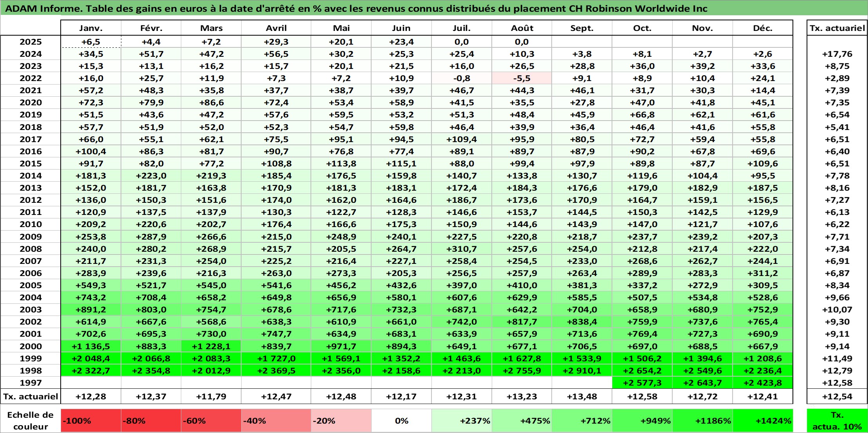Click the Tx. actua. 10% green swatch

(x=837, y=421)
